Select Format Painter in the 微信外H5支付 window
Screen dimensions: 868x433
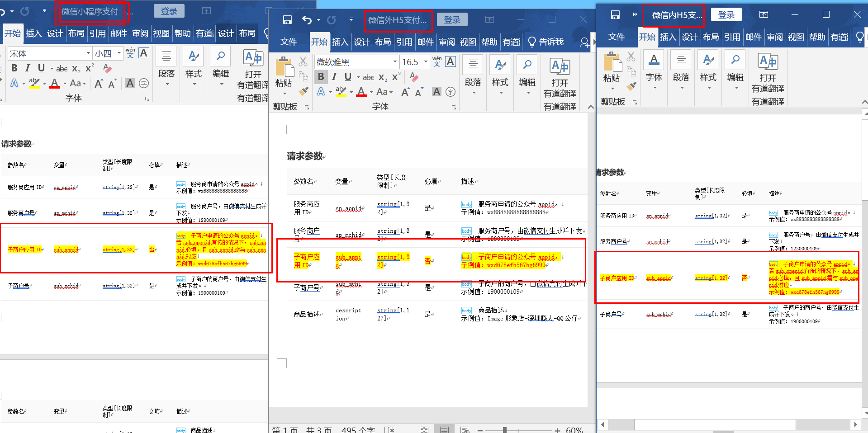[x=303, y=91]
